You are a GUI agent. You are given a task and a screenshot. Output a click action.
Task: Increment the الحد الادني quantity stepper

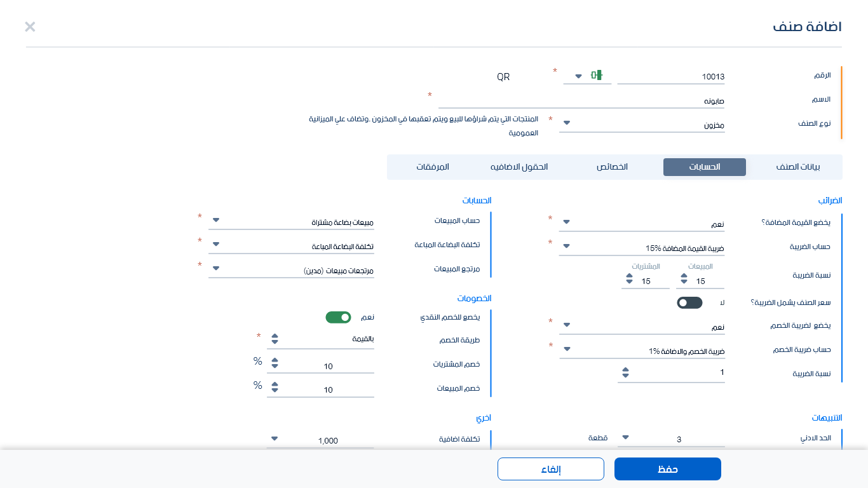point(625,435)
